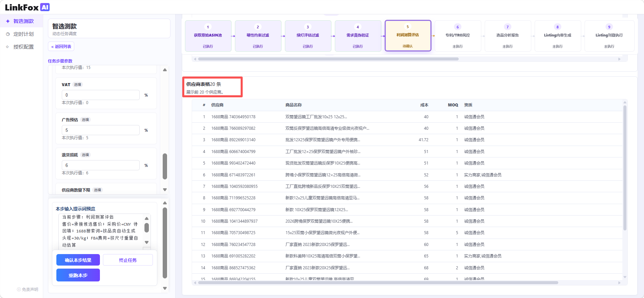
Task: Select step 2 硬性约束过滤
Action: pyautogui.click(x=258, y=36)
